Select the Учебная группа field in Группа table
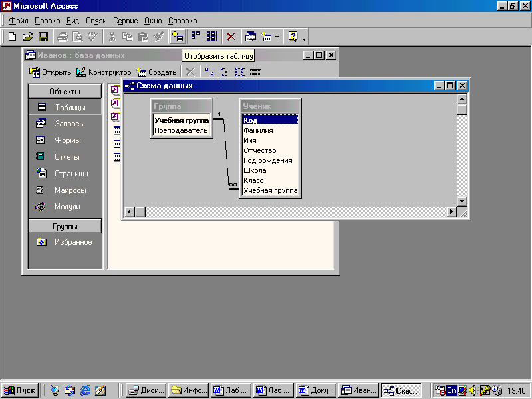Screen dimensions: 532x399 [182, 120]
